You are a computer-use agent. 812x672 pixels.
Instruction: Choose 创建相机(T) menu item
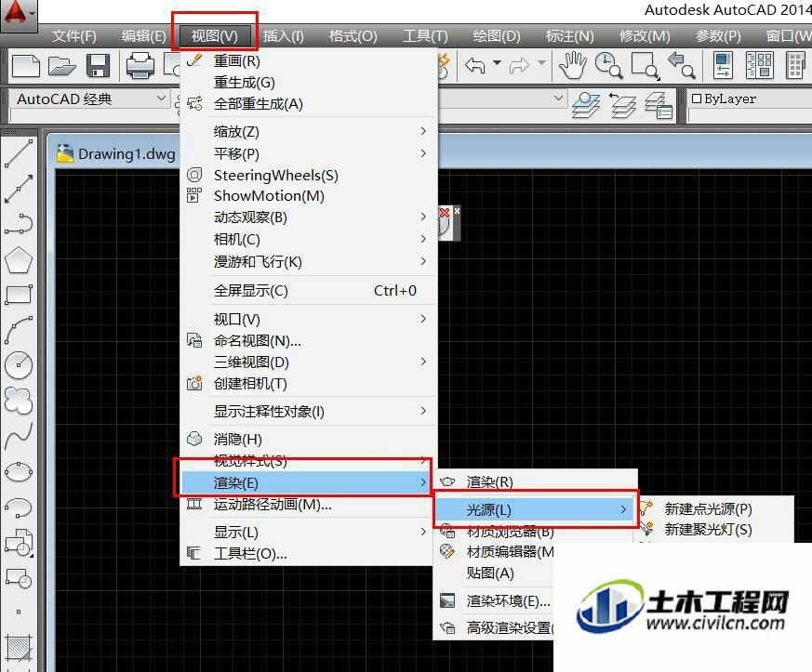click(x=309, y=384)
